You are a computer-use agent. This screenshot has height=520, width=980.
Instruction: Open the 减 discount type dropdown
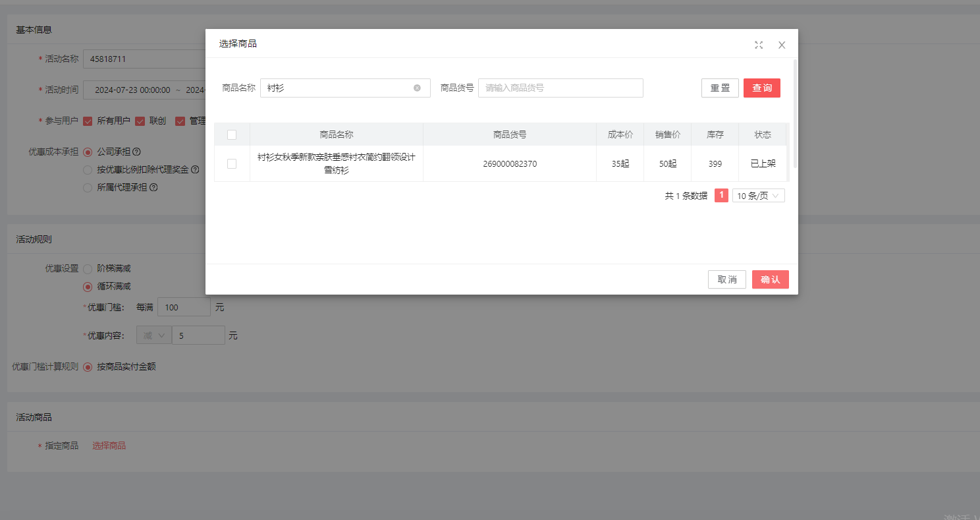(153, 335)
